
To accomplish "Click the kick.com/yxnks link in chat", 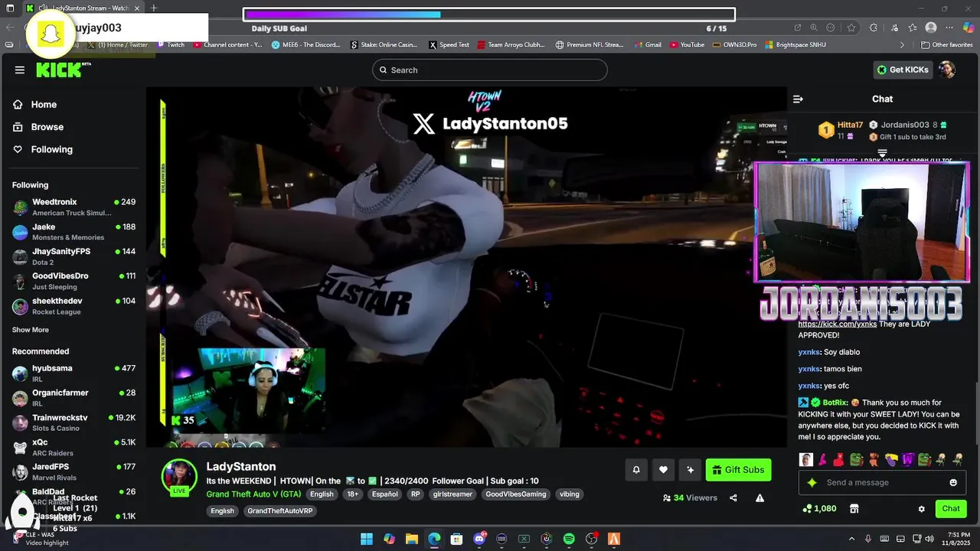I will click(837, 324).
